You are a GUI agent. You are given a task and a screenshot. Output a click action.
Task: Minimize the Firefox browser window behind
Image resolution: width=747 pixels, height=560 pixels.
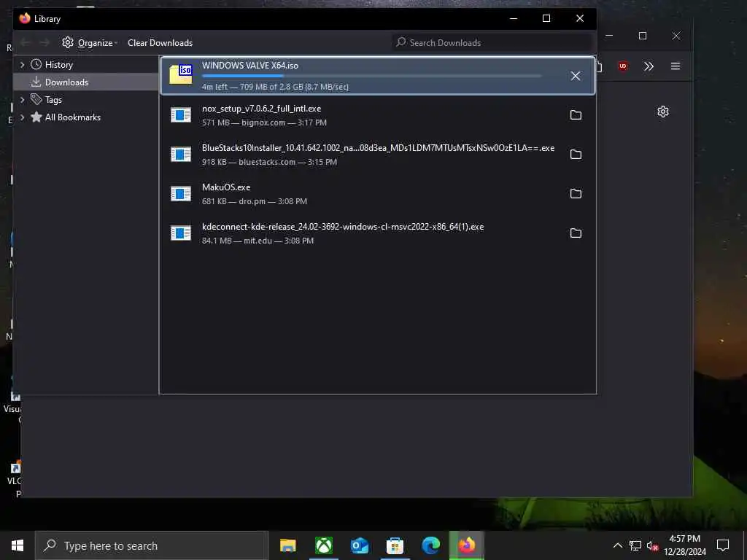(x=609, y=36)
